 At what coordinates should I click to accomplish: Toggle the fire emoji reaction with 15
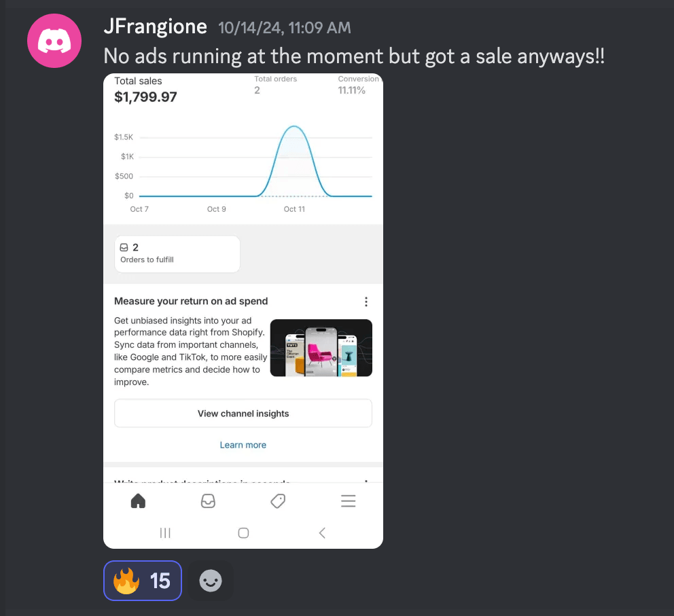(142, 581)
